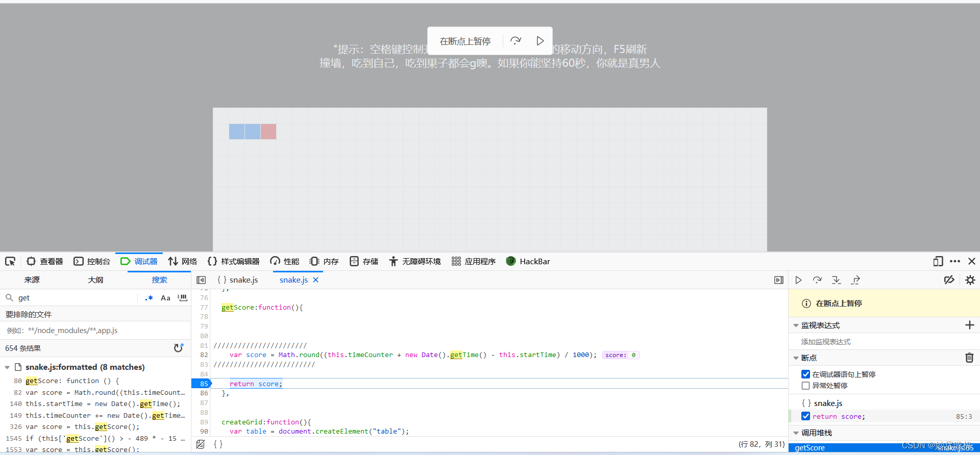Click the excluded files pattern input
Viewport: 980px width, 455px height.
tap(95, 331)
